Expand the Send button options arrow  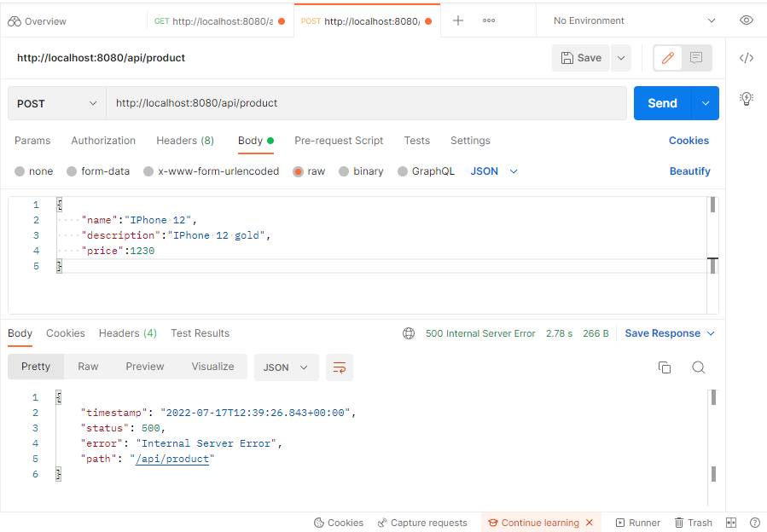click(706, 103)
